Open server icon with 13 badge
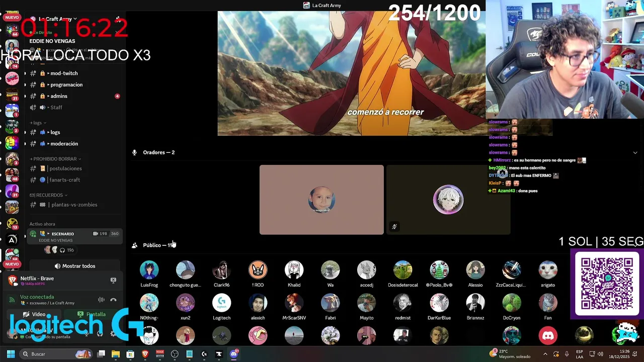Image resolution: width=644 pixels, height=362 pixels. pyautogui.click(x=12, y=224)
